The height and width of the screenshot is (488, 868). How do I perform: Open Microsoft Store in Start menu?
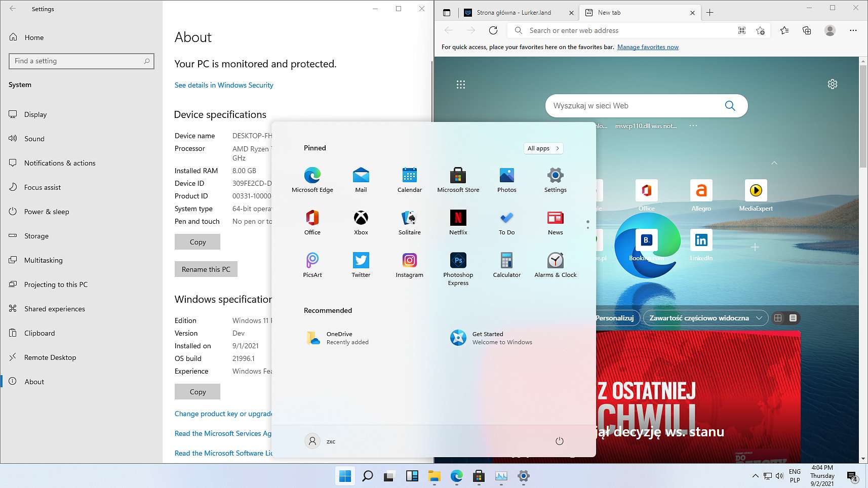coord(458,180)
